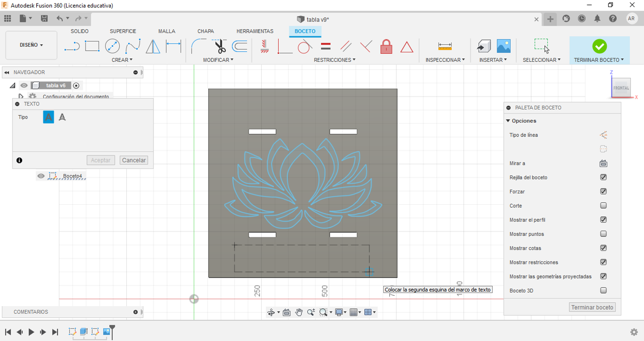Collapse the tabla v6 tree node
Screen dimensions: 644x341
(x=13, y=86)
